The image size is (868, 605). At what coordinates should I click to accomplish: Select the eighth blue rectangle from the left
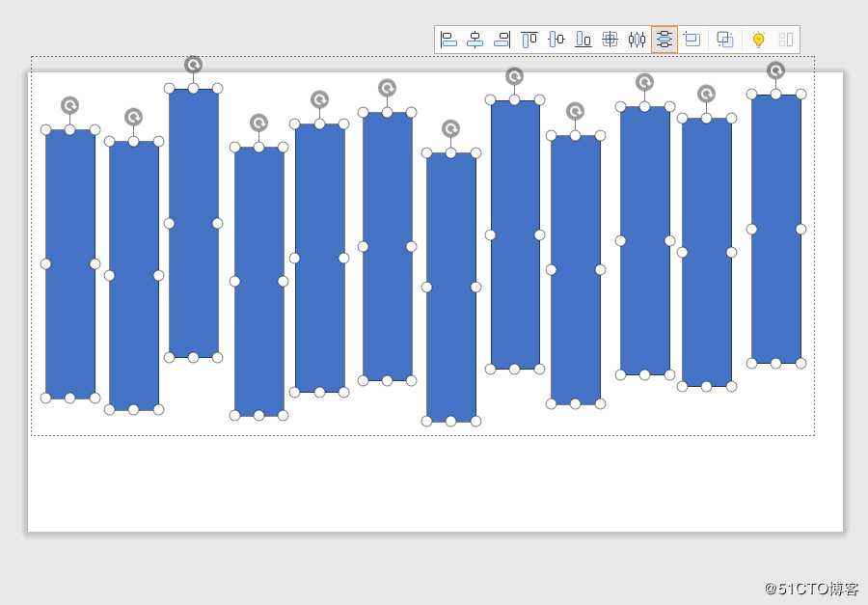click(x=515, y=234)
